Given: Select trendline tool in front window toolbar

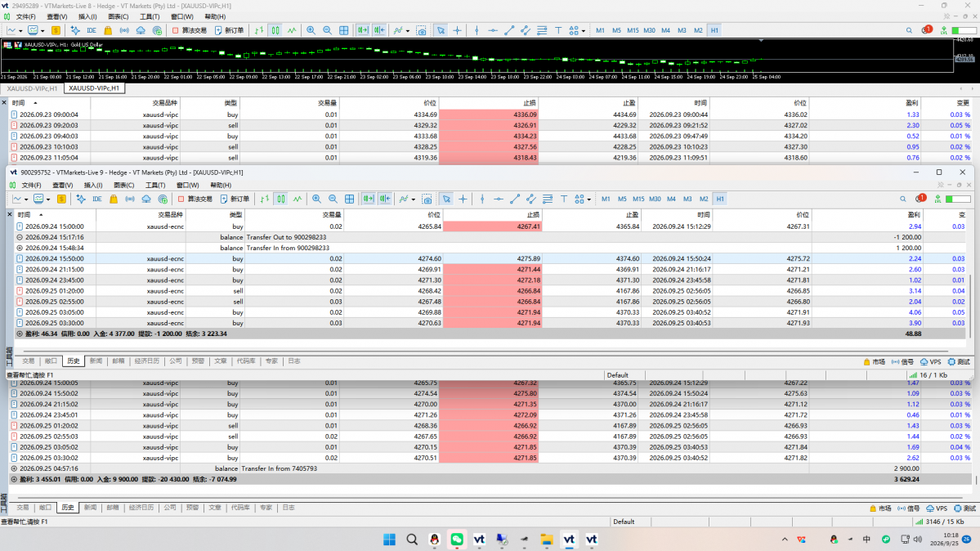Looking at the screenshot, I should pyautogui.click(x=514, y=199).
